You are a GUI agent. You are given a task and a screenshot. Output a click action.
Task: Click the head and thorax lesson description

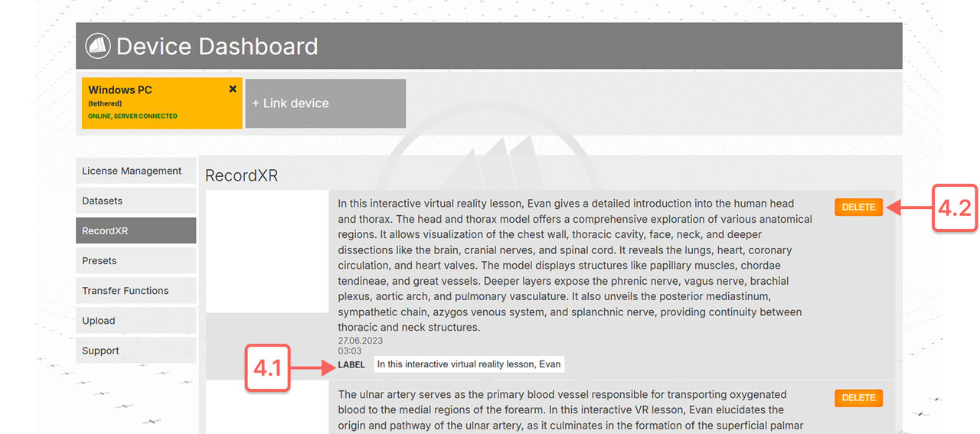pos(575,266)
